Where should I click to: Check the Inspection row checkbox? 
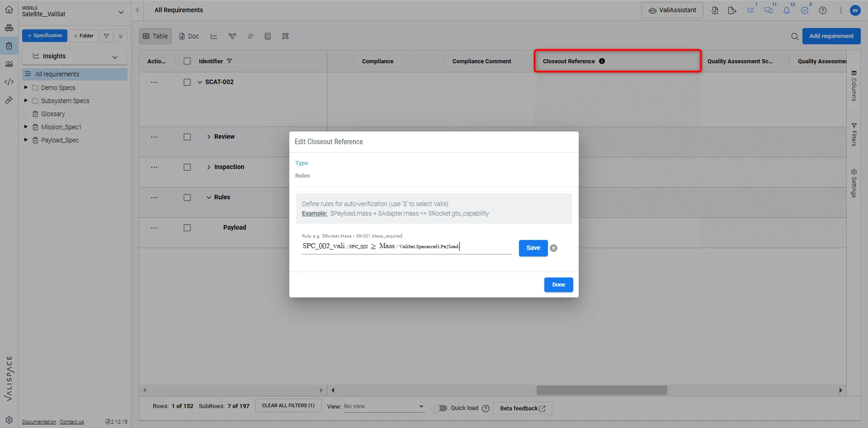(187, 167)
